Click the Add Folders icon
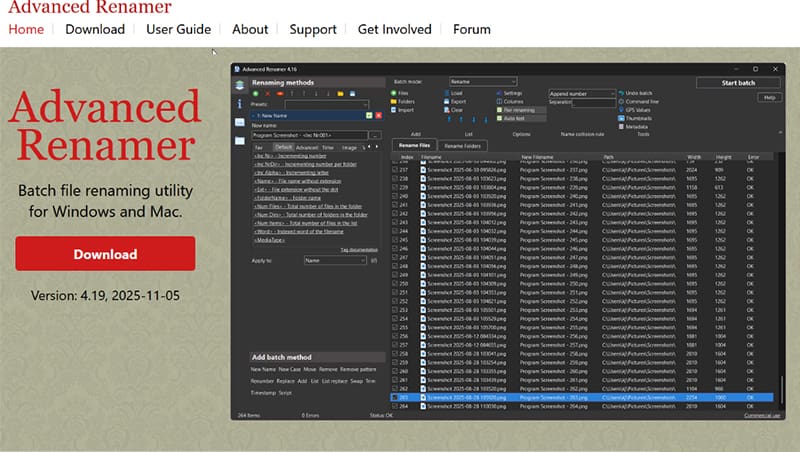 point(393,101)
